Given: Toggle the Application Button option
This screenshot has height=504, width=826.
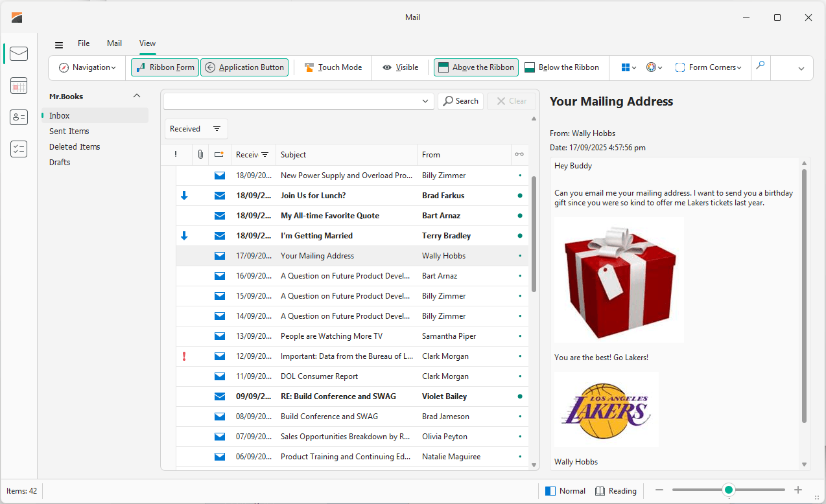Looking at the screenshot, I should (x=244, y=67).
